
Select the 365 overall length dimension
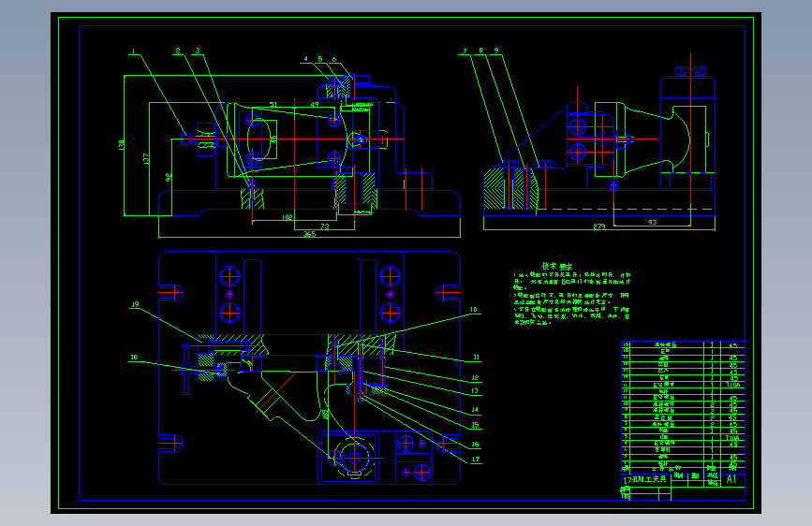(309, 234)
